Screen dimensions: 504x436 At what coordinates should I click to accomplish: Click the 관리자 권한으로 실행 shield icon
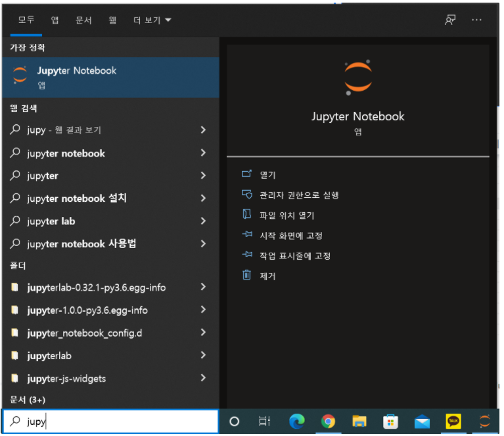[247, 195]
